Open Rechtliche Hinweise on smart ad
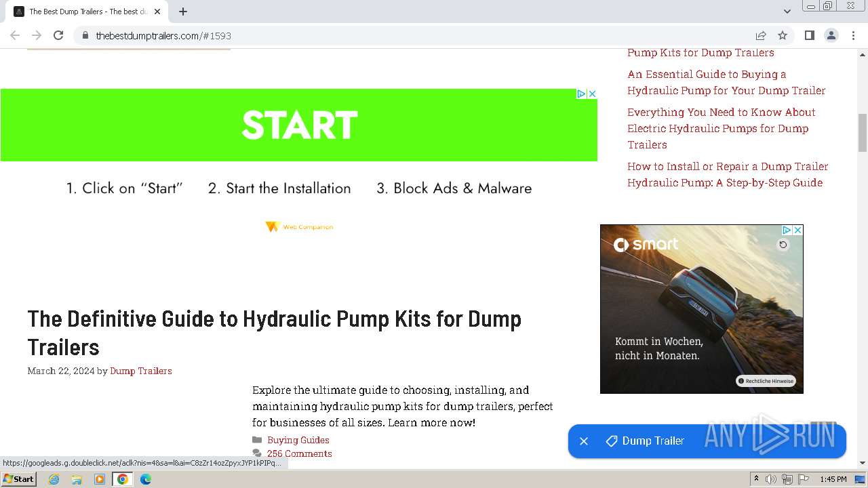868x488 pixels. (766, 381)
